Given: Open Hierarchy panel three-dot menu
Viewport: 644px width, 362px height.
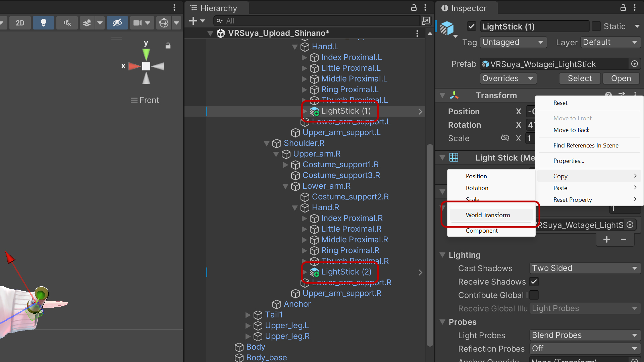Looking at the screenshot, I should click(x=425, y=7).
